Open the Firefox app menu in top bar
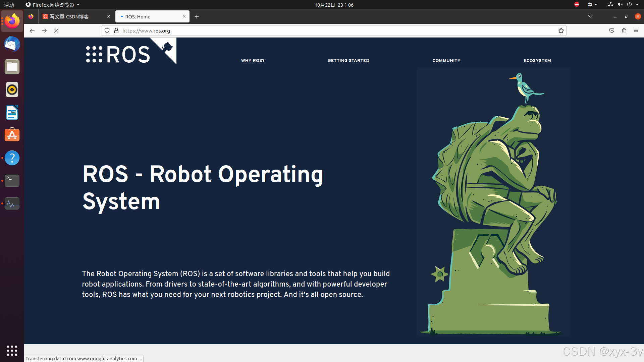Image resolution: width=644 pixels, height=362 pixels. pos(53,5)
